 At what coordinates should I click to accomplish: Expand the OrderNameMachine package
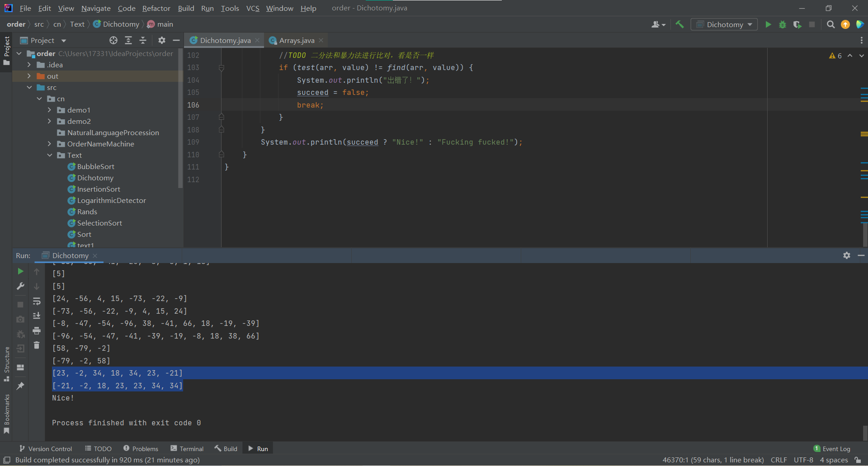pyautogui.click(x=49, y=144)
